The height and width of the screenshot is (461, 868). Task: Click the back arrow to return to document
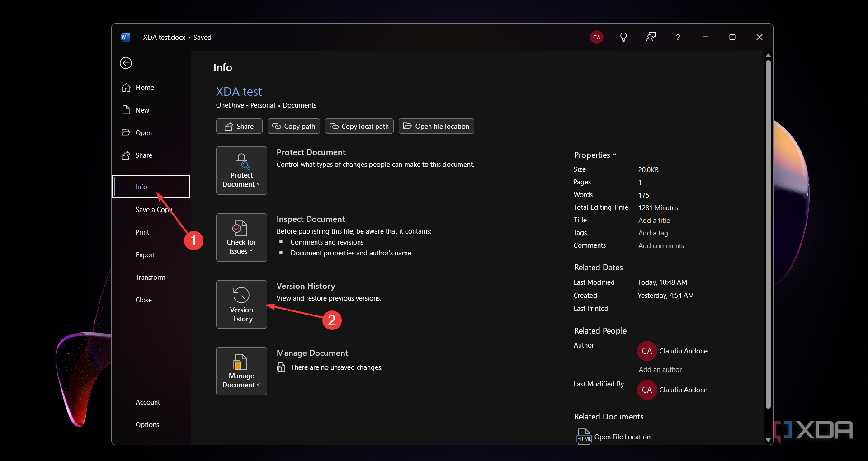pos(126,63)
